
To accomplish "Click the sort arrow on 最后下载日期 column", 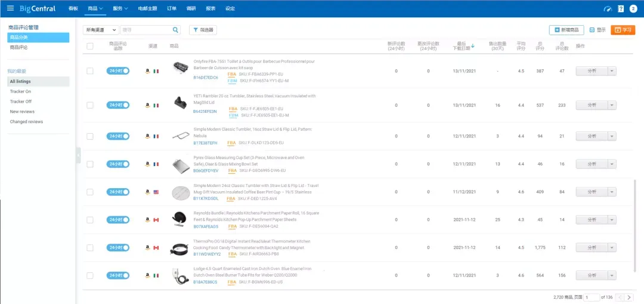I will [473, 46].
